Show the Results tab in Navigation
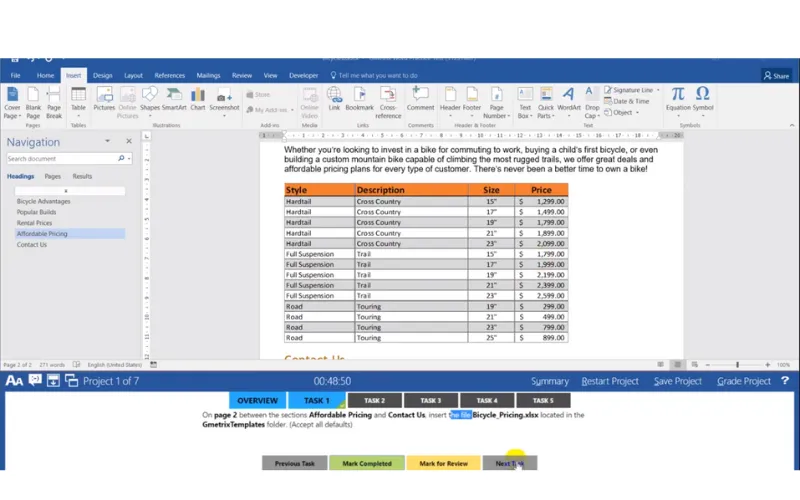800x500 pixels. click(x=82, y=177)
